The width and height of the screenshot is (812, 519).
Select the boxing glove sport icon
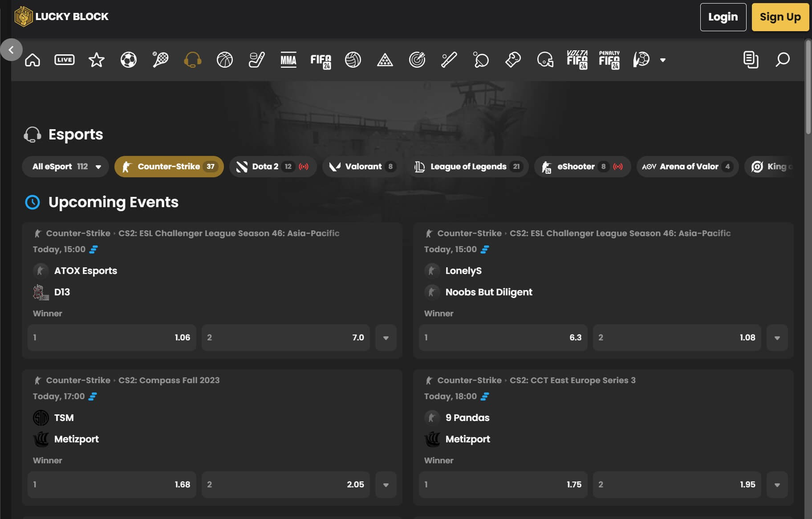pos(513,60)
